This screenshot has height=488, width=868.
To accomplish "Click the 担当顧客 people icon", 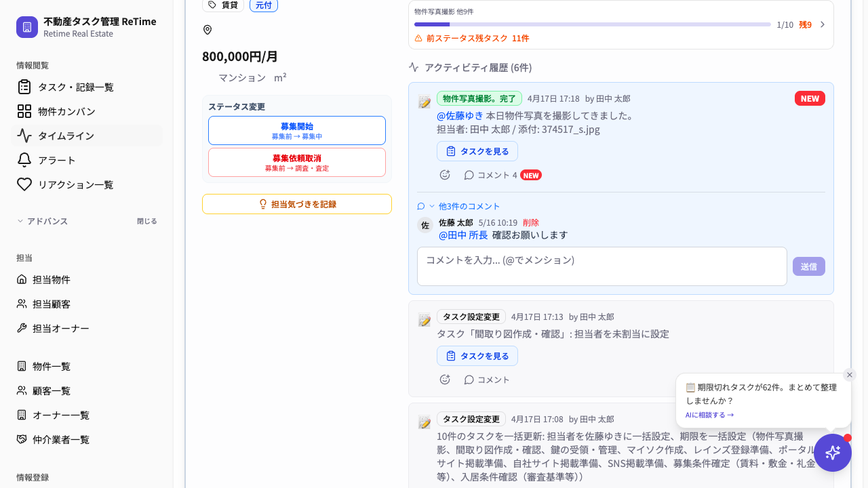I will (x=22, y=304).
